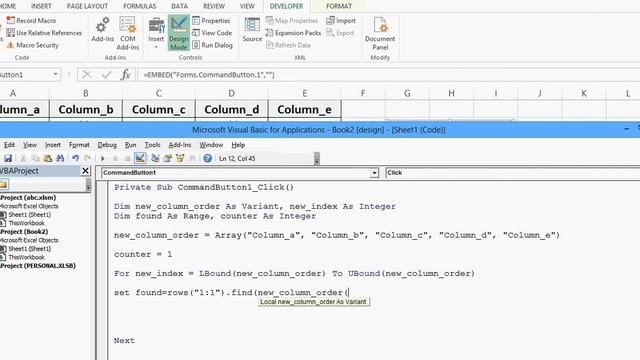The image size is (640, 360).
Task: Open the View ribbon tab
Action: [x=247, y=6]
